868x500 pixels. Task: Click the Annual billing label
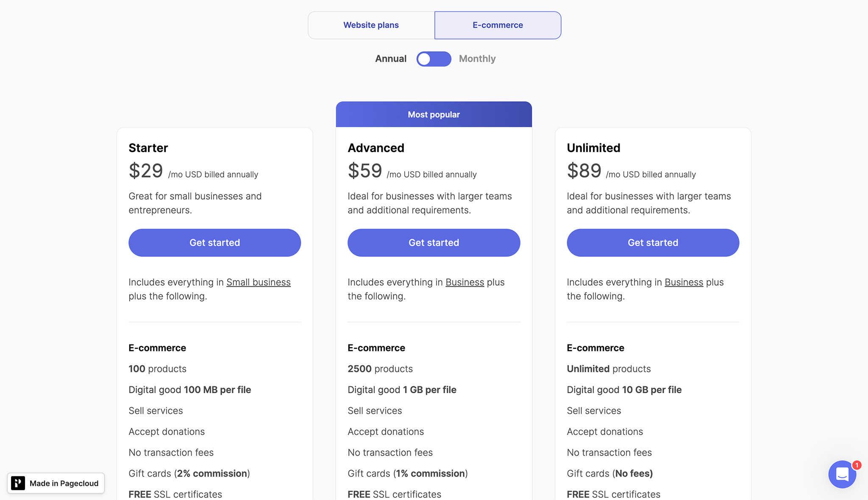(390, 58)
